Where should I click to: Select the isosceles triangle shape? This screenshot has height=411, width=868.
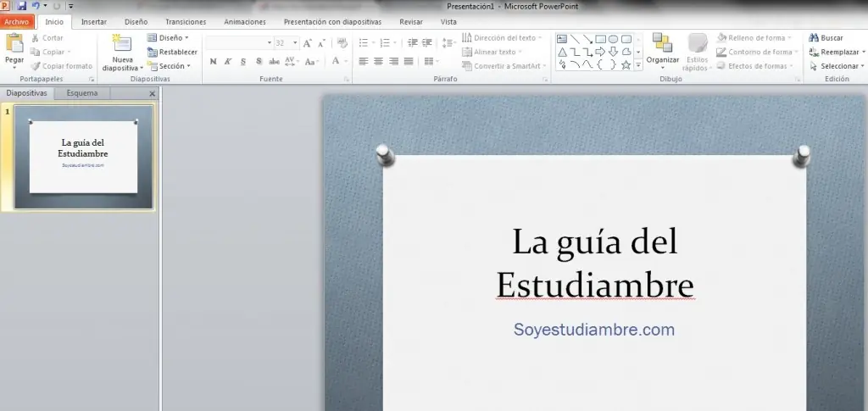[562, 52]
